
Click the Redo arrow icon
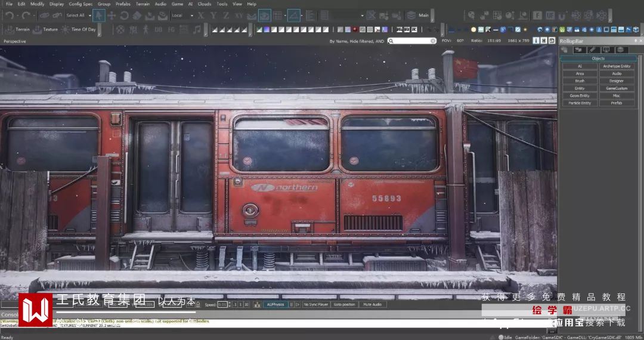tap(26, 16)
